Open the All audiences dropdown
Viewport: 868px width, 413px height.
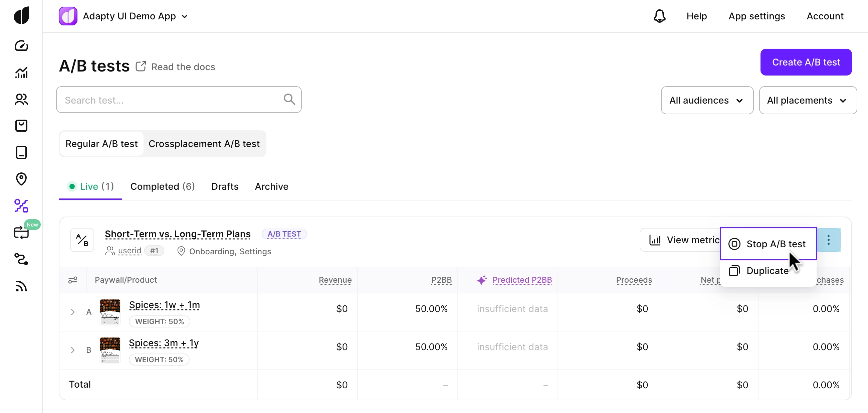[x=707, y=101]
